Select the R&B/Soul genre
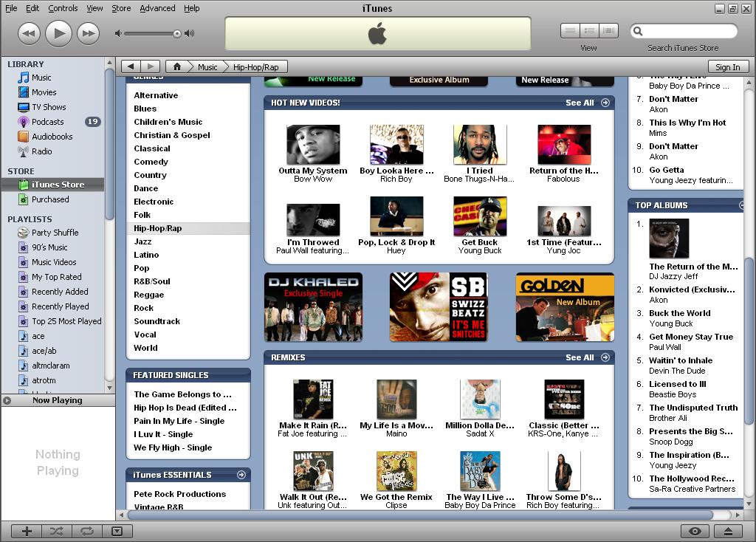 pyautogui.click(x=152, y=281)
